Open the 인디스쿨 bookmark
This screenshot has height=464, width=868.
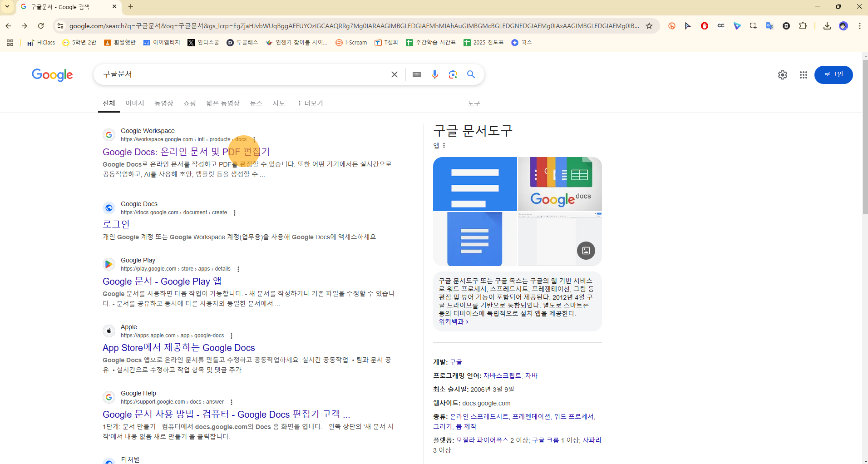[203, 43]
